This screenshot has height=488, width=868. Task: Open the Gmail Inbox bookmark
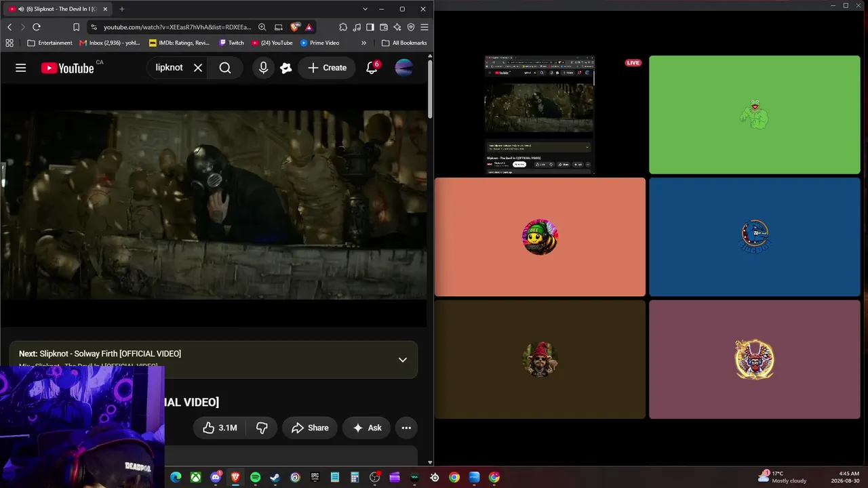pyautogui.click(x=110, y=43)
